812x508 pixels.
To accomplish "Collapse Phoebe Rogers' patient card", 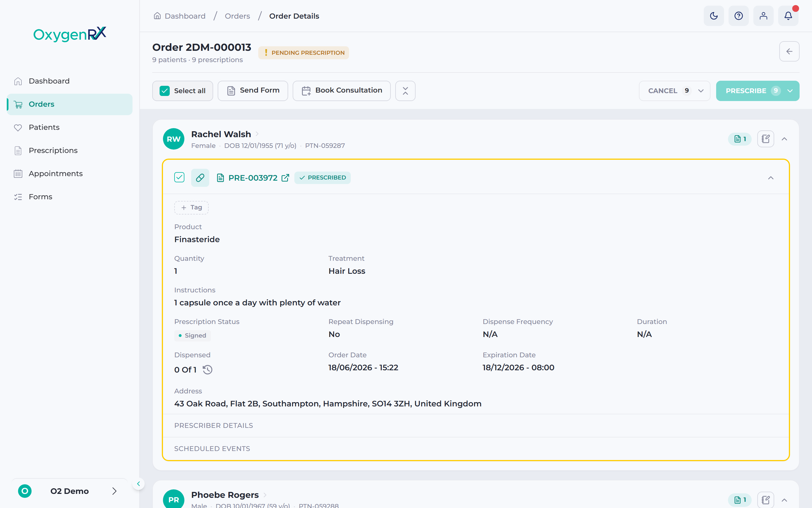I will [x=784, y=500].
